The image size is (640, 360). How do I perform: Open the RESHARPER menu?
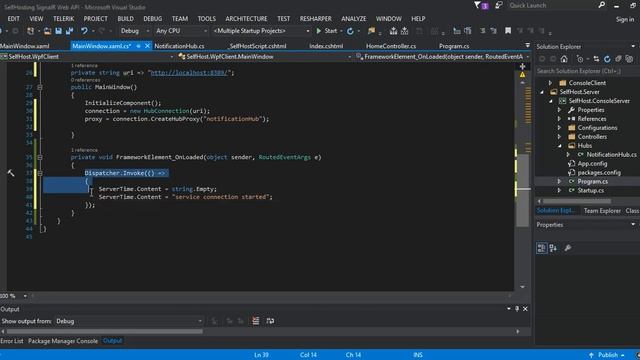point(316,19)
